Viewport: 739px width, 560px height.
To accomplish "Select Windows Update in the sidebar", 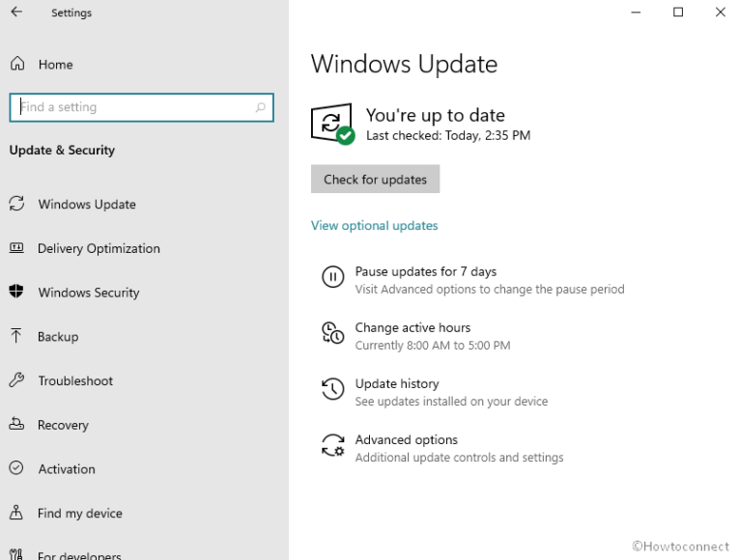I will pyautogui.click(x=87, y=205).
